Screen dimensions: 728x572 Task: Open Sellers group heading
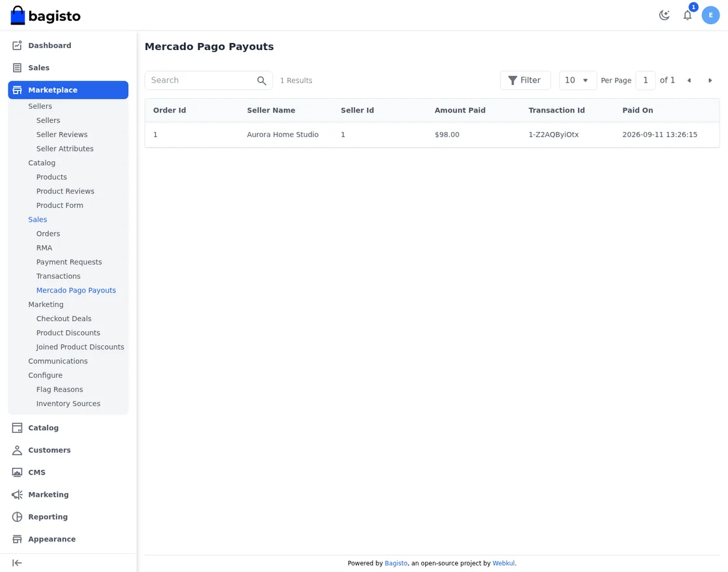pos(40,107)
